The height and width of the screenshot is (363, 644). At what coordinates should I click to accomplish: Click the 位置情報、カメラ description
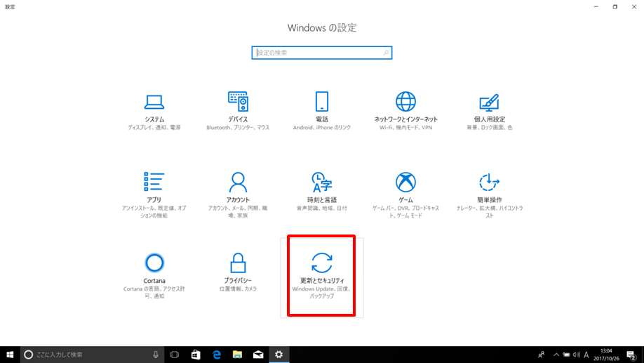(238, 289)
